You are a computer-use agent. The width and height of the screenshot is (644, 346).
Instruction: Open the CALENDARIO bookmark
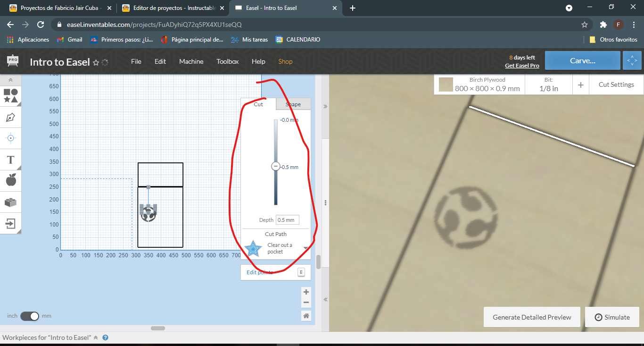298,40
